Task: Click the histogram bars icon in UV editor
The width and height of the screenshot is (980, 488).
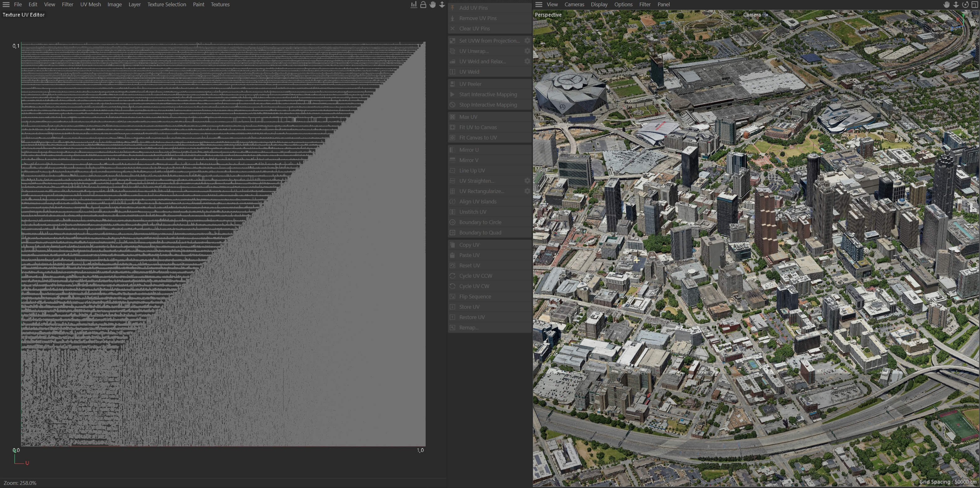Action: point(413,5)
